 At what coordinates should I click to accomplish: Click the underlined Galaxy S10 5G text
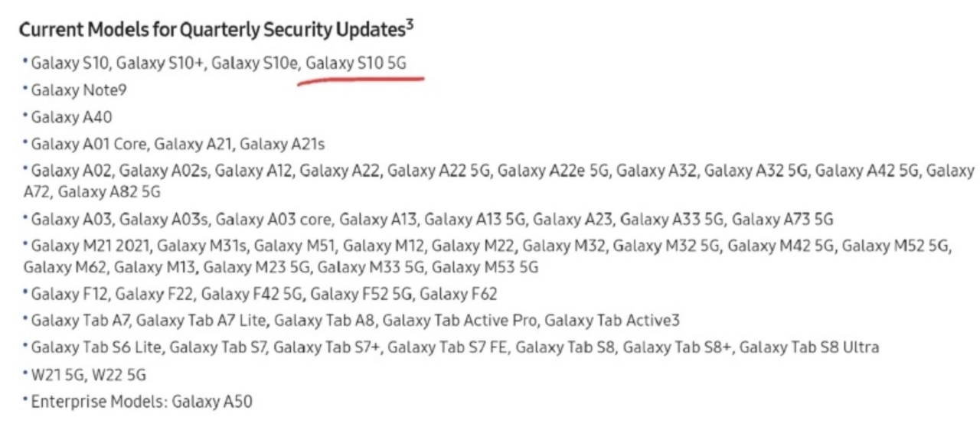[356, 64]
